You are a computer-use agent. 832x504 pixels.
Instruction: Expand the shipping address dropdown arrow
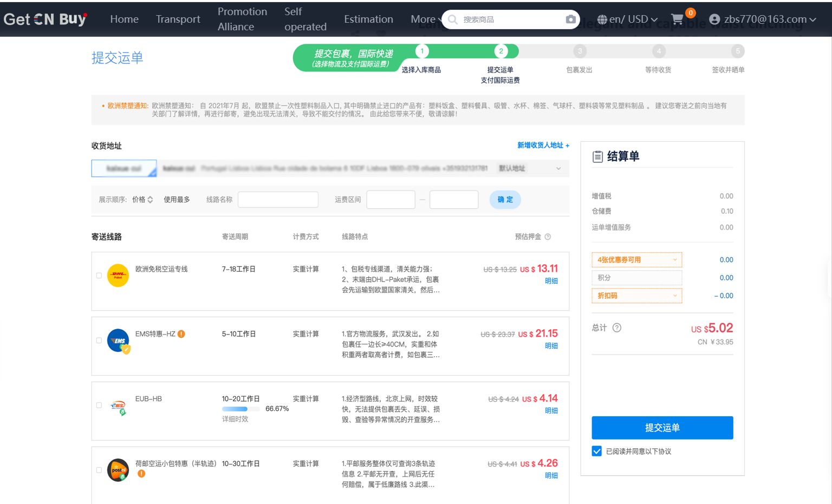pyautogui.click(x=558, y=168)
